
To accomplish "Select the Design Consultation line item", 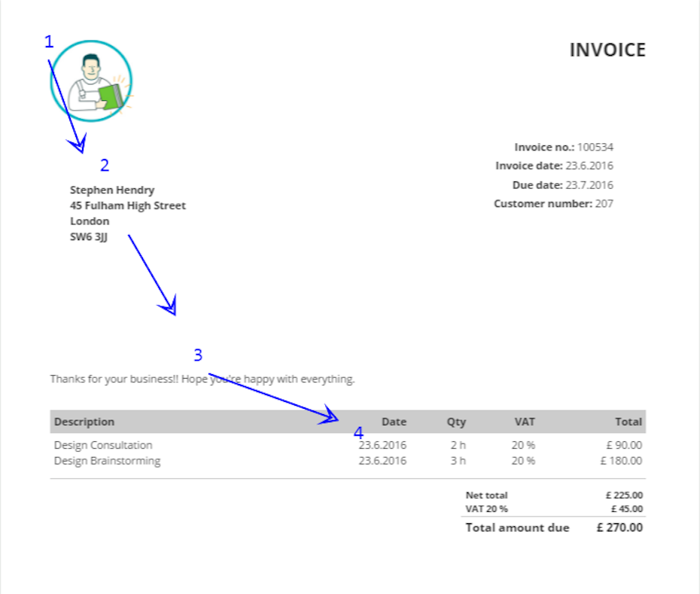I will 103,446.
